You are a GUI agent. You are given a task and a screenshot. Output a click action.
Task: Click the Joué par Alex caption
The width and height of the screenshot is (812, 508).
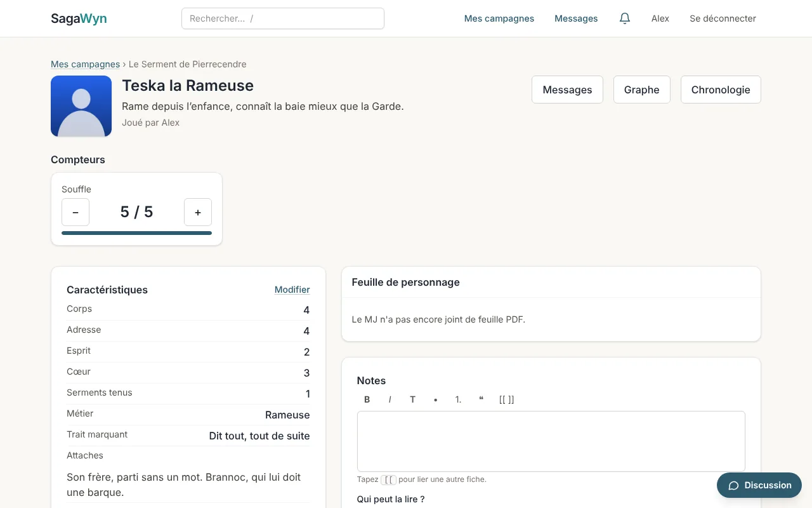151,123
